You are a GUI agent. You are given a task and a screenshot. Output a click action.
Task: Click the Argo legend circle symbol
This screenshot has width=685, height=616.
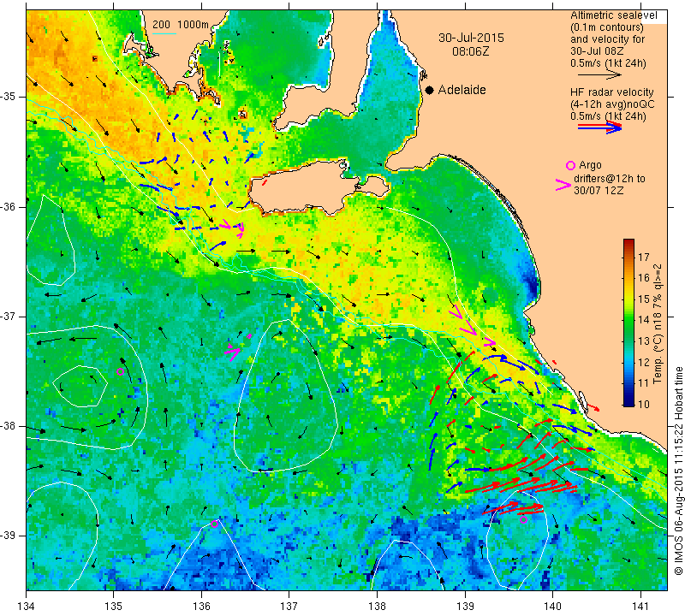point(570,165)
